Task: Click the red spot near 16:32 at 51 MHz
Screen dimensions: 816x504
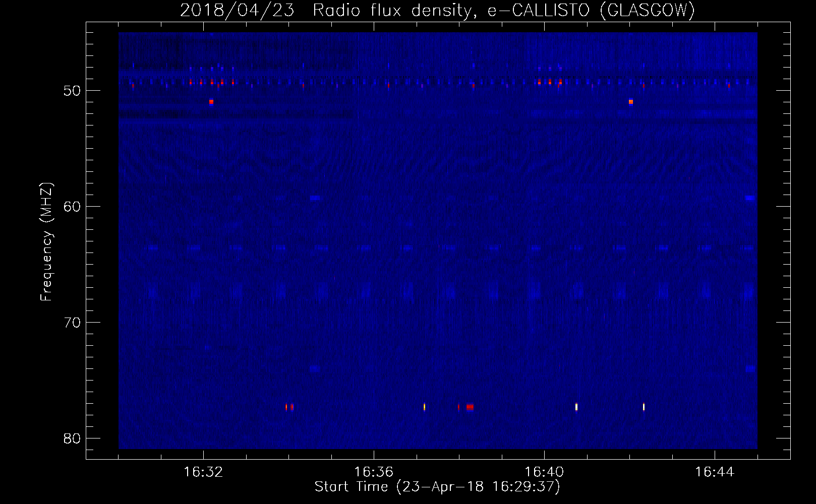Action: pyautogui.click(x=211, y=102)
